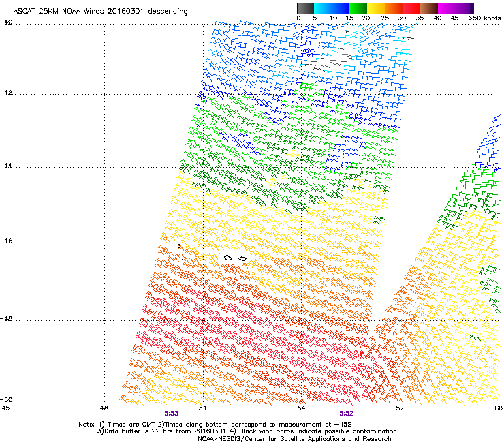The width and height of the screenshot is (504, 443).
Task: Click the gray 0-5 knots legend swatch
Action: 305,8
